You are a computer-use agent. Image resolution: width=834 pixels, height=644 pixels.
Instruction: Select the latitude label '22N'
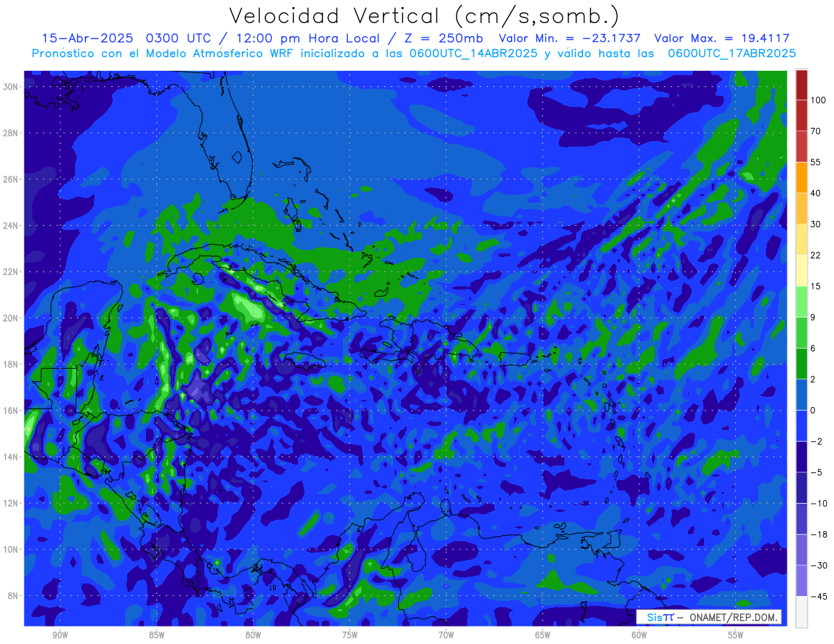tap(11, 272)
